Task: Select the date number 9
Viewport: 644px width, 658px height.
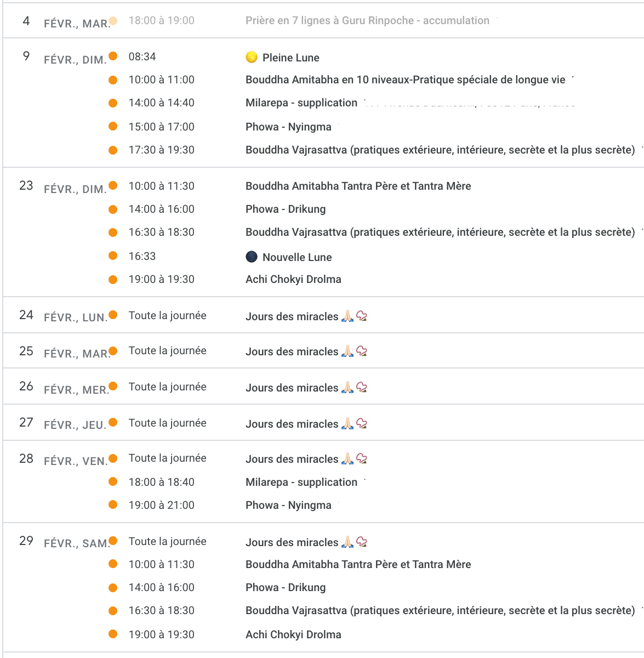Action: [x=26, y=56]
